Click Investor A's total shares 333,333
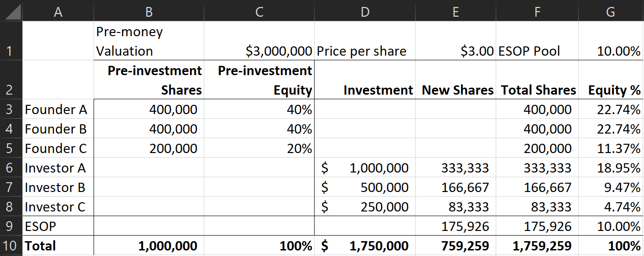The image size is (644, 256). pos(537,167)
